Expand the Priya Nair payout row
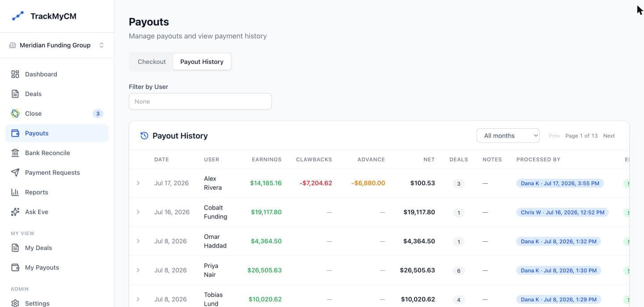The height and width of the screenshot is (307, 644). click(x=138, y=270)
